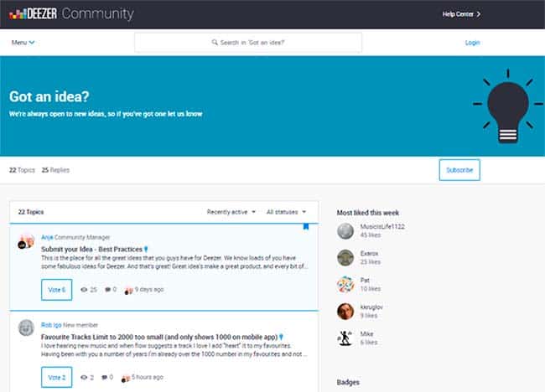Click kkruglov's avatar
Screen dimensions: 545x392
click(345, 311)
